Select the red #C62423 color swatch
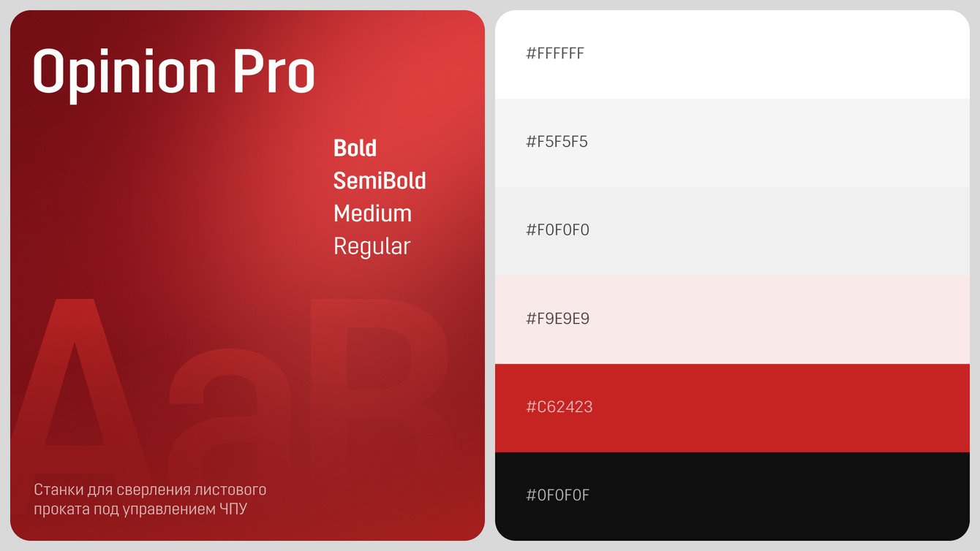This screenshot has width=980, height=551. 732,408
